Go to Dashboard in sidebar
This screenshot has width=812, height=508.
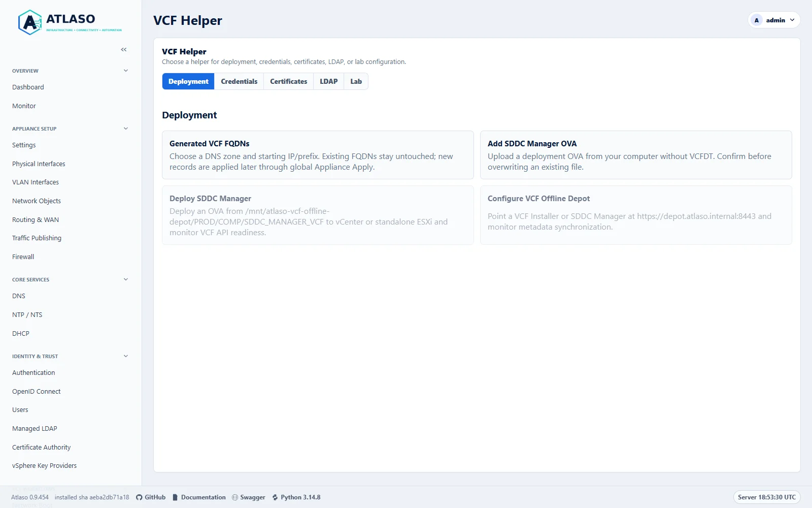tap(28, 87)
